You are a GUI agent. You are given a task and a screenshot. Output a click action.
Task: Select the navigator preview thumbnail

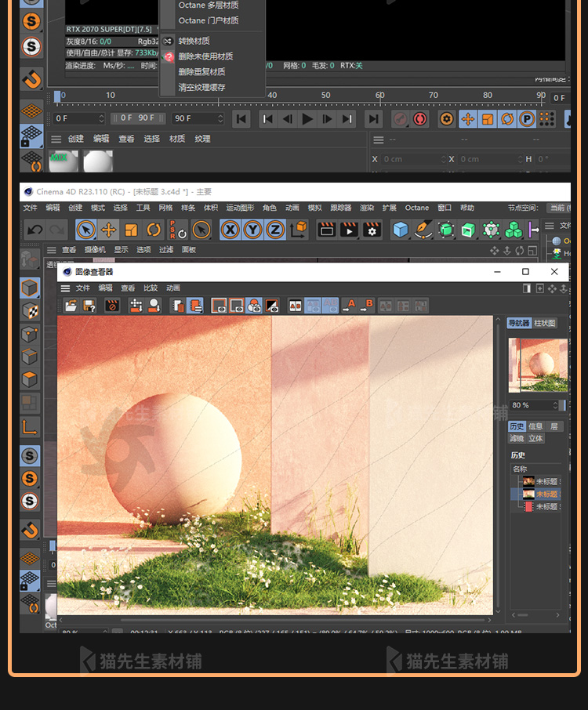(x=534, y=365)
